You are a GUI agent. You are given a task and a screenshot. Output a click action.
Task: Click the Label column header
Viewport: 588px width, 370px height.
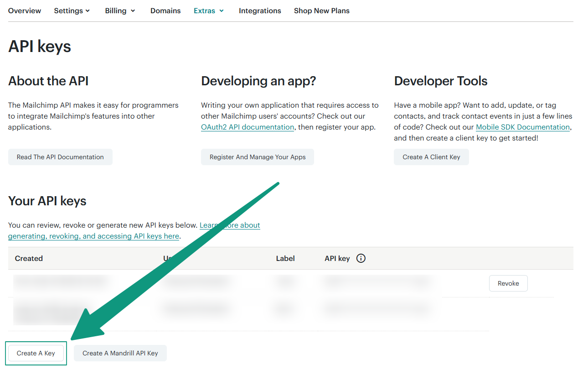[285, 258]
